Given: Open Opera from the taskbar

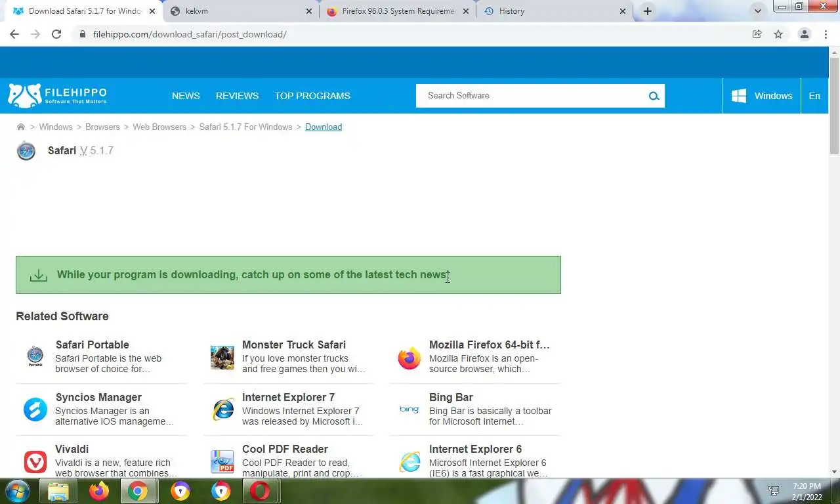Looking at the screenshot, I should [260, 491].
